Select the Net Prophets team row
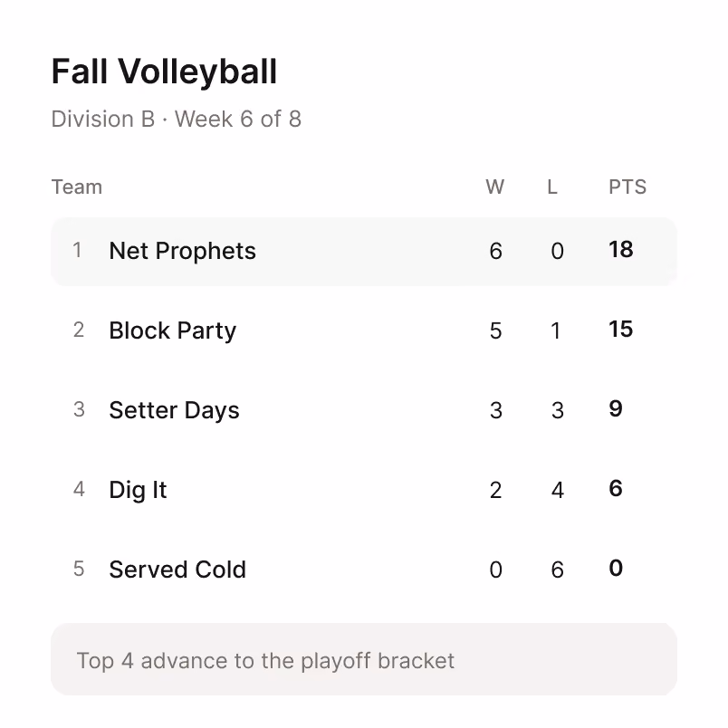Image resolution: width=728 pixels, height=728 pixels. pos(363,251)
